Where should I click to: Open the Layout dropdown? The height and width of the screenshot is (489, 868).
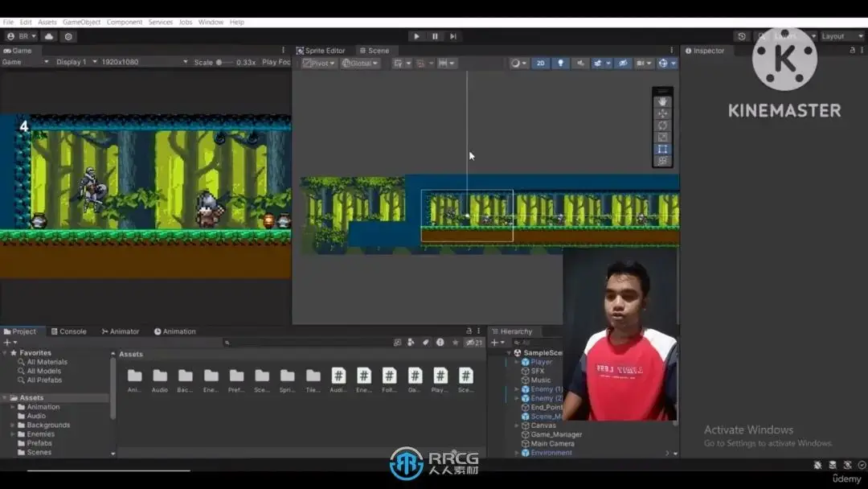click(842, 36)
